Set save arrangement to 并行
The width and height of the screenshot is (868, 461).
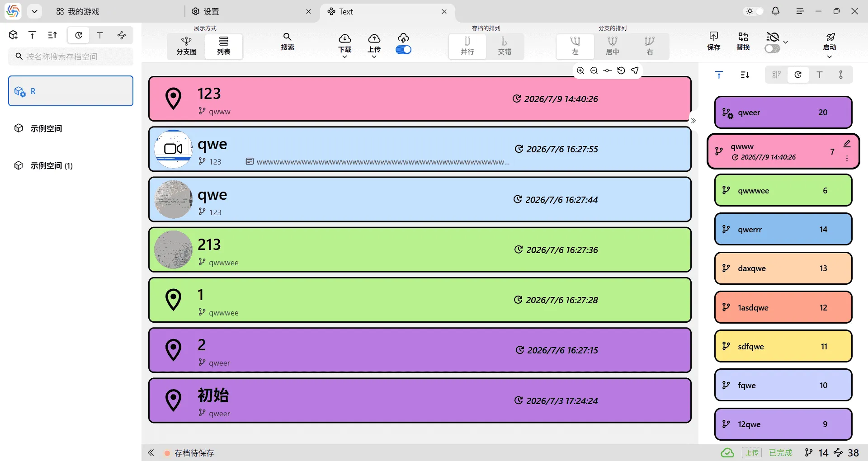coord(467,46)
